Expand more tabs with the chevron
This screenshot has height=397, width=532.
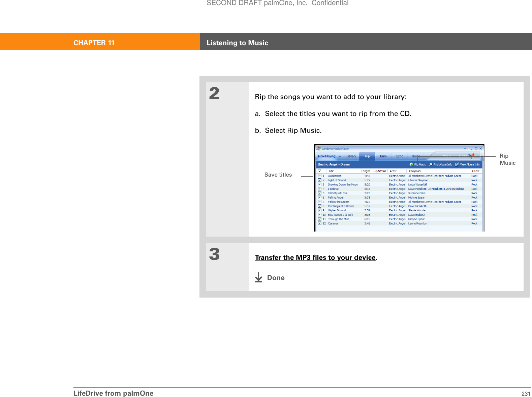pyautogui.click(x=482, y=156)
